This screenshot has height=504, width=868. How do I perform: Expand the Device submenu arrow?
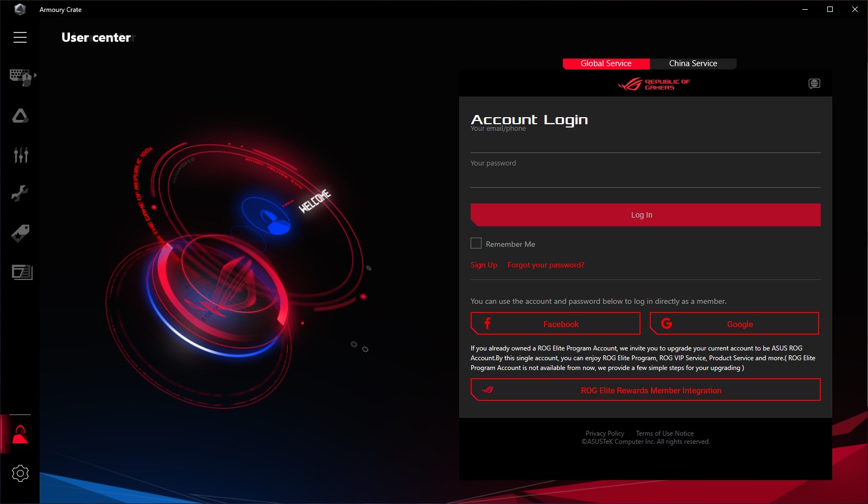pyautogui.click(x=35, y=75)
